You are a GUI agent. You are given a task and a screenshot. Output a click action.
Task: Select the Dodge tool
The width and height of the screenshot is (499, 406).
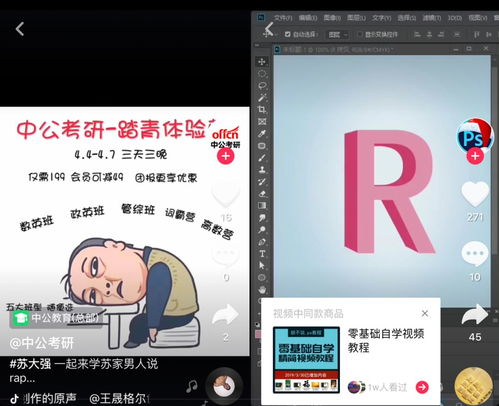click(262, 229)
